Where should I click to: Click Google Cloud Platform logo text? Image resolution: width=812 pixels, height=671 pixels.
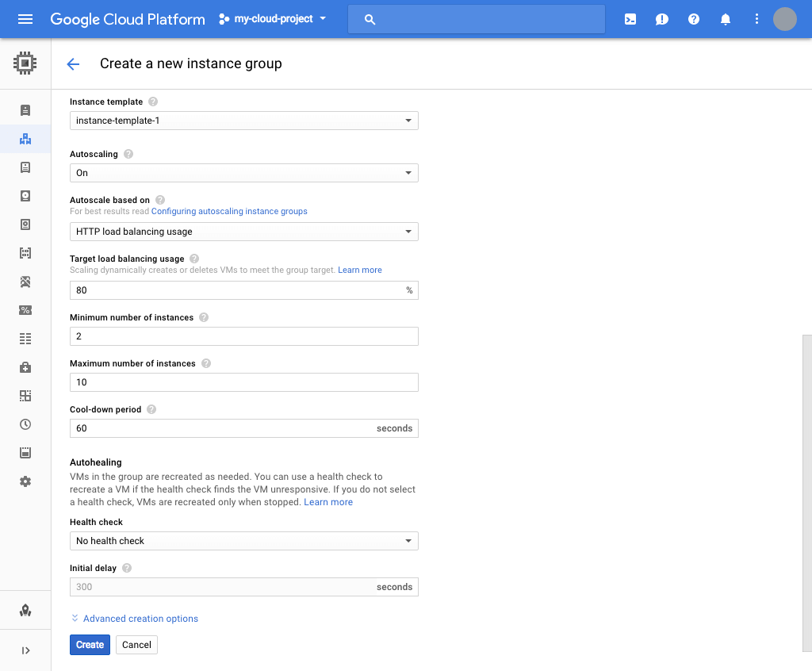pyautogui.click(x=128, y=19)
